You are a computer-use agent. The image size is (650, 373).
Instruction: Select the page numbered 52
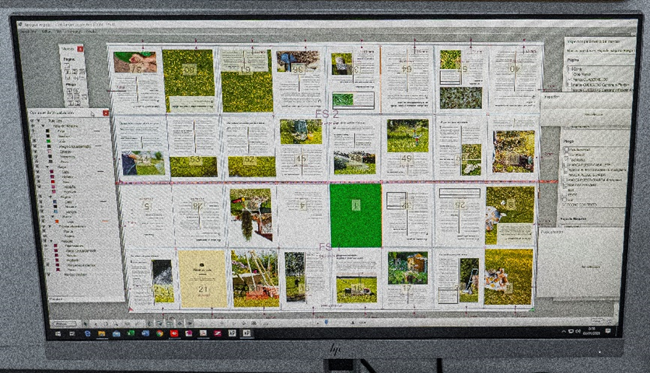coord(249,147)
